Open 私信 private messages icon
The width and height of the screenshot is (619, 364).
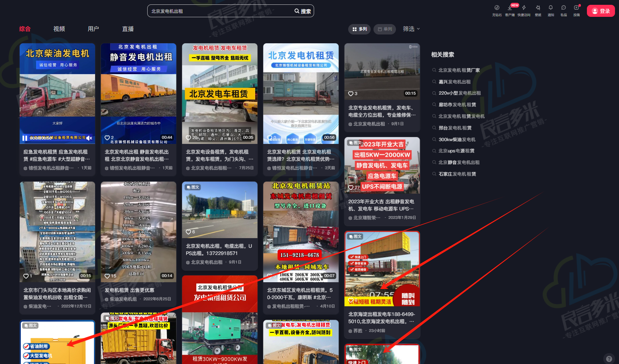click(x=564, y=8)
